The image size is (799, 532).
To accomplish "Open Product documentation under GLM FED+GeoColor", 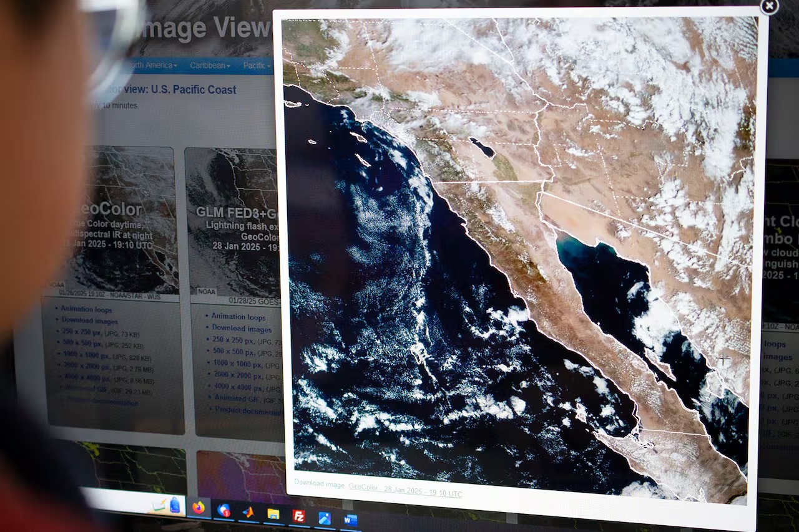I will [x=248, y=410].
